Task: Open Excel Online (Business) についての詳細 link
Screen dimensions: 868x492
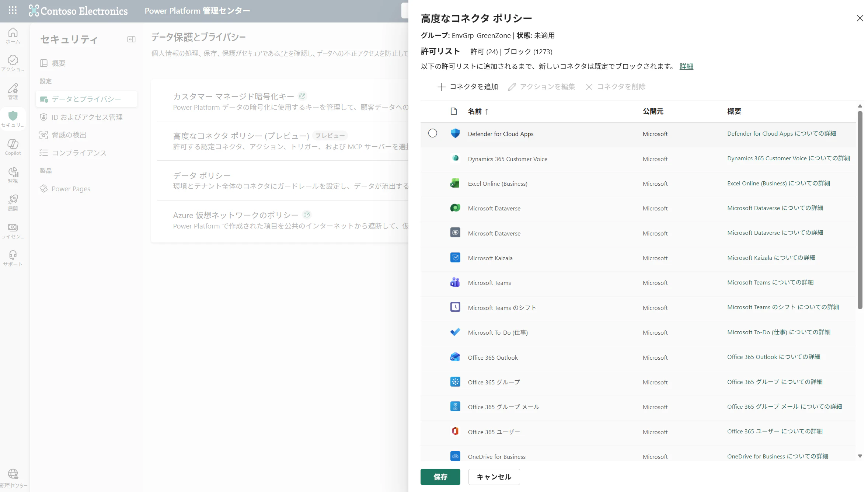Action: 778,183
